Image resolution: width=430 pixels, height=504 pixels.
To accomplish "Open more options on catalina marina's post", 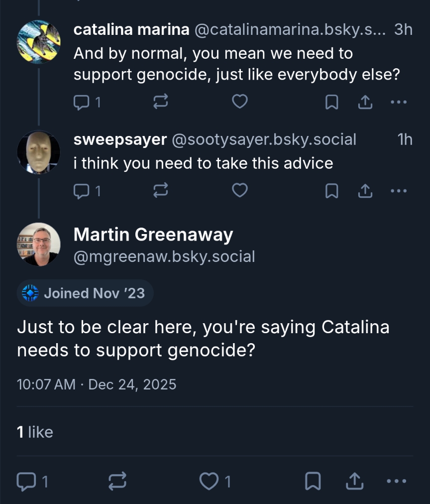I will pyautogui.click(x=399, y=102).
